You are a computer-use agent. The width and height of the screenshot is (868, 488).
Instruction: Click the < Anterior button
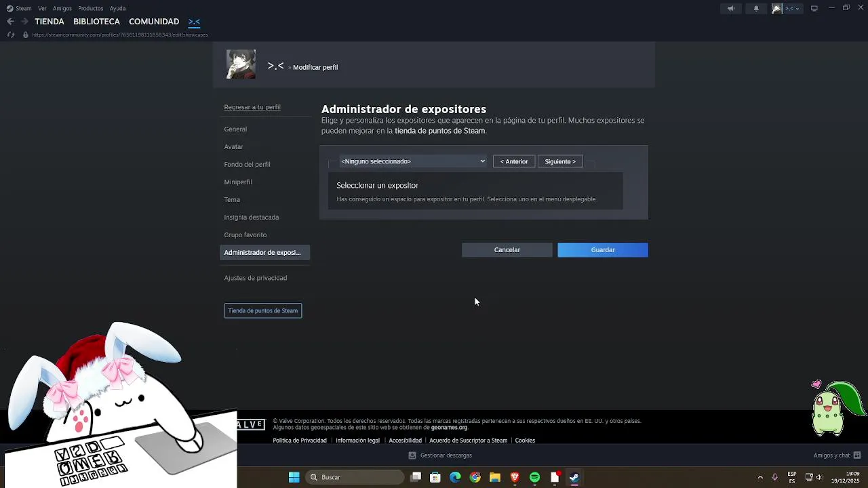514,161
